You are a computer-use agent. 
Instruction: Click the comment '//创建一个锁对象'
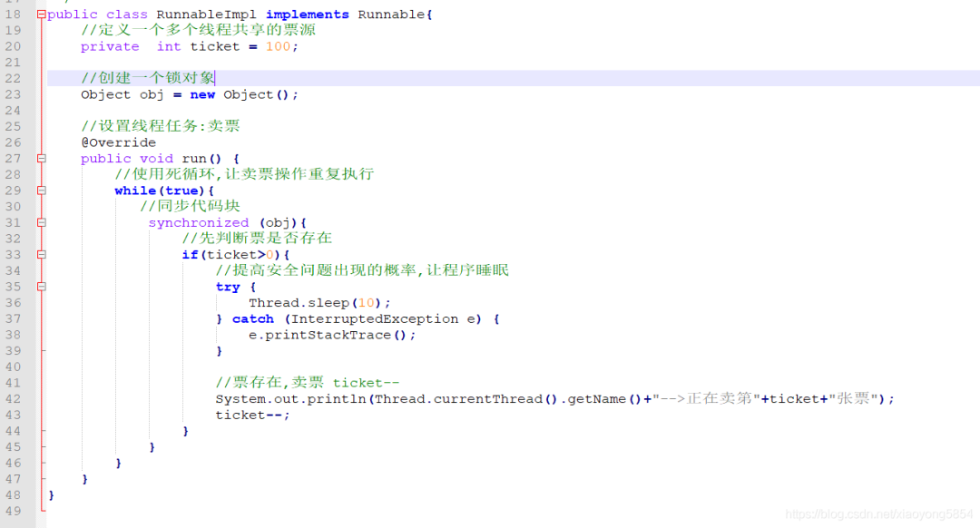(148, 78)
